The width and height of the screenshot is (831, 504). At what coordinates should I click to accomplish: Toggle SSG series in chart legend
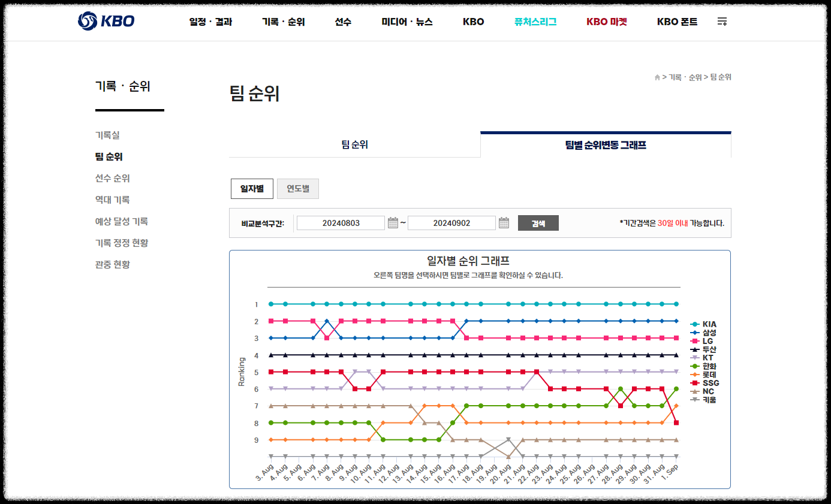704,383
